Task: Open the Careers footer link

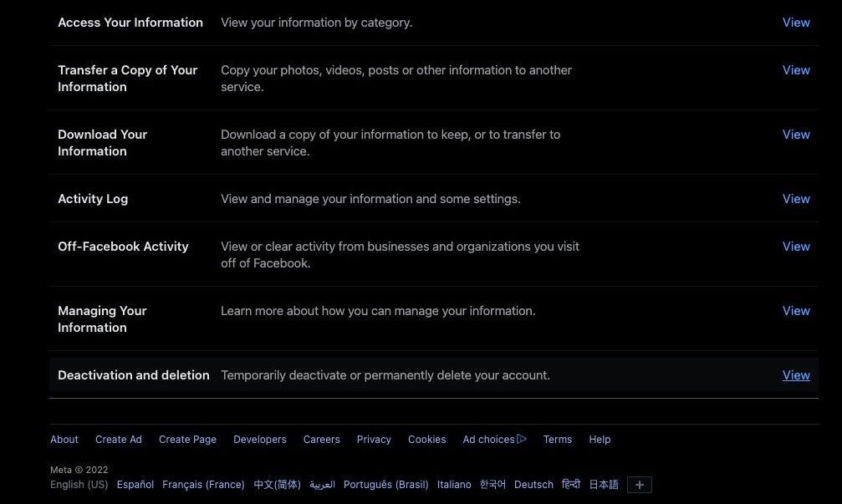Action: click(x=321, y=440)
